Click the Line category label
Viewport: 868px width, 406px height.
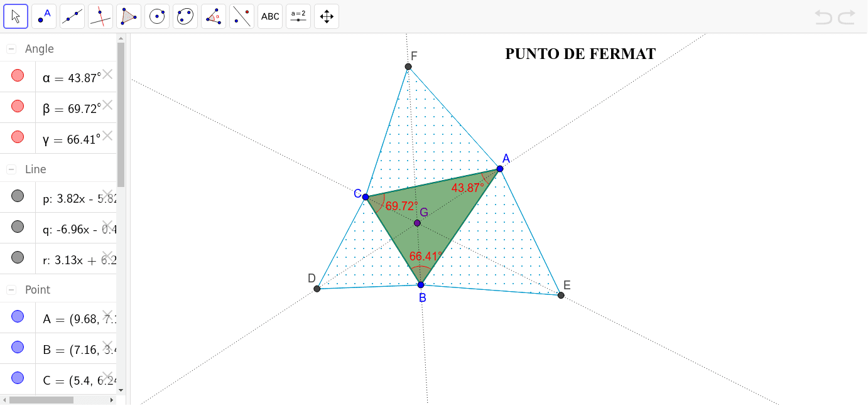click(x=36, y=169)
